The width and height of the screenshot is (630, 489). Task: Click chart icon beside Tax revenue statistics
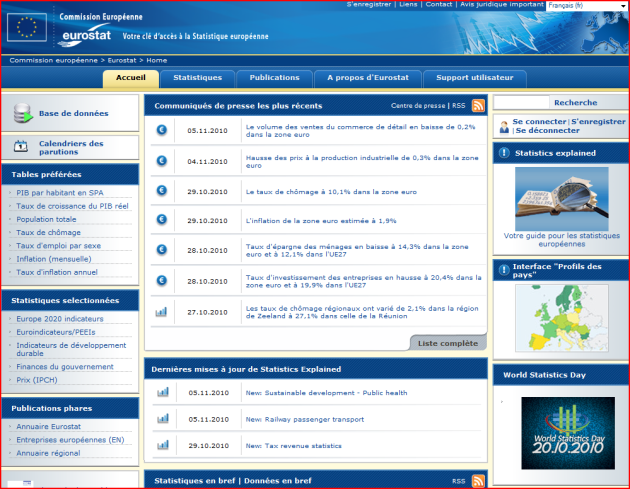point(163,445)
